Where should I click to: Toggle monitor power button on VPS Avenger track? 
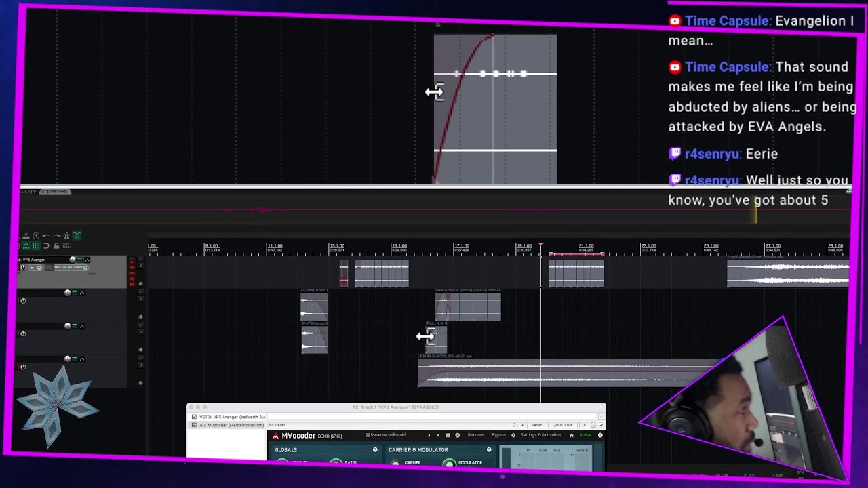pyautogui.click(x=23, y=268)
